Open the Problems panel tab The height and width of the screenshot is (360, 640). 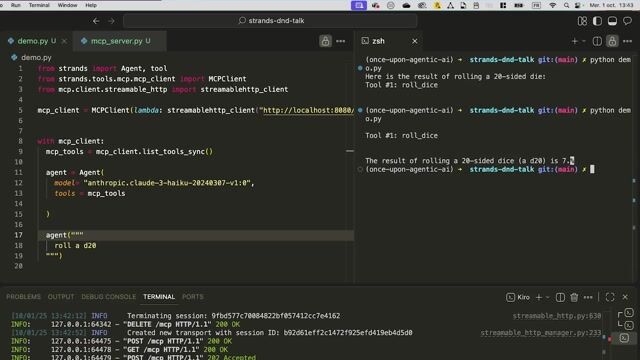point(23,297)
